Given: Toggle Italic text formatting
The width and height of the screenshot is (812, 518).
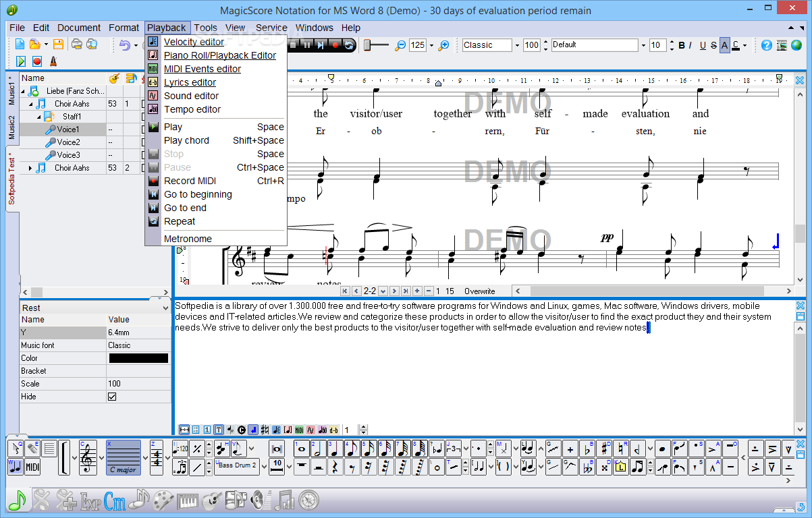Looking at the screenshot, I should [691, 45].
